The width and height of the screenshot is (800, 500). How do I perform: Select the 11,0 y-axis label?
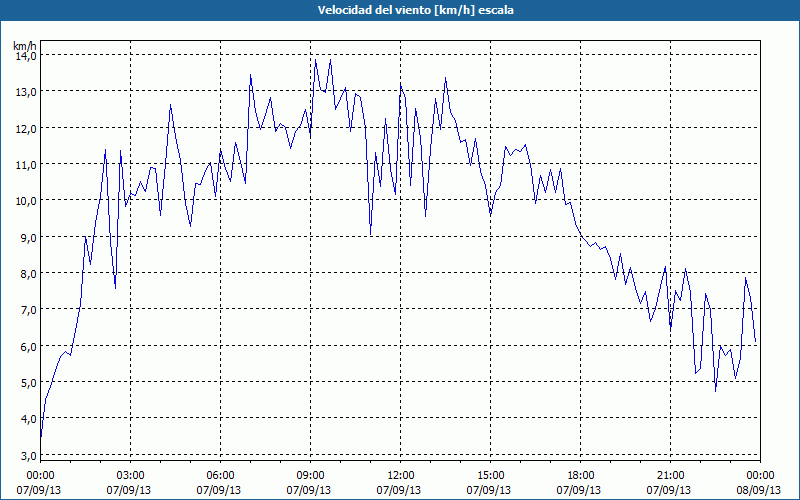tap(26, 165)
